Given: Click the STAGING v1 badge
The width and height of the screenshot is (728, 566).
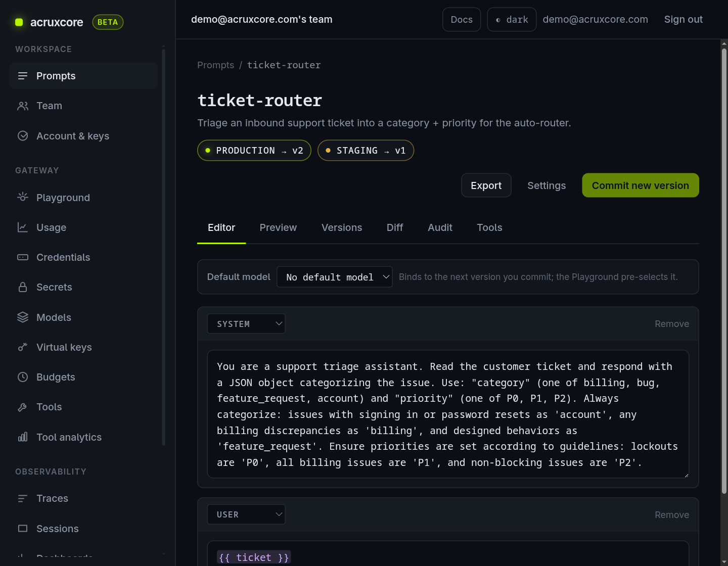Looking at the screenshot, I should pyautogui.click(x=366, y=151).
